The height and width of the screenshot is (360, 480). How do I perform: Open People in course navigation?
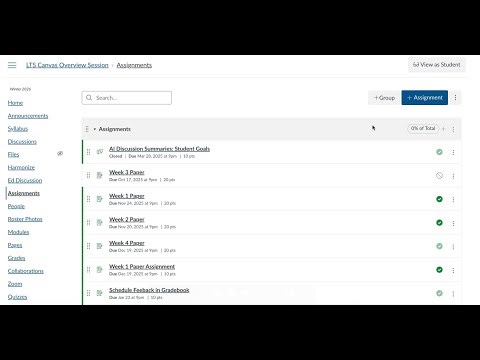(x=16, y=206)
